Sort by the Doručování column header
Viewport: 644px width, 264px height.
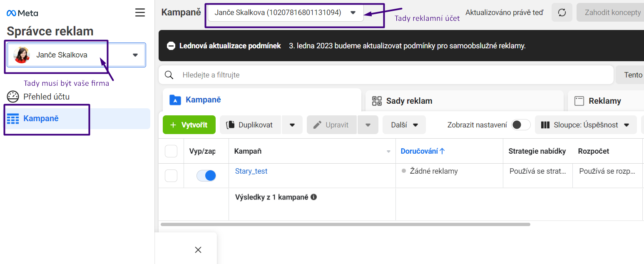(423, 151)
